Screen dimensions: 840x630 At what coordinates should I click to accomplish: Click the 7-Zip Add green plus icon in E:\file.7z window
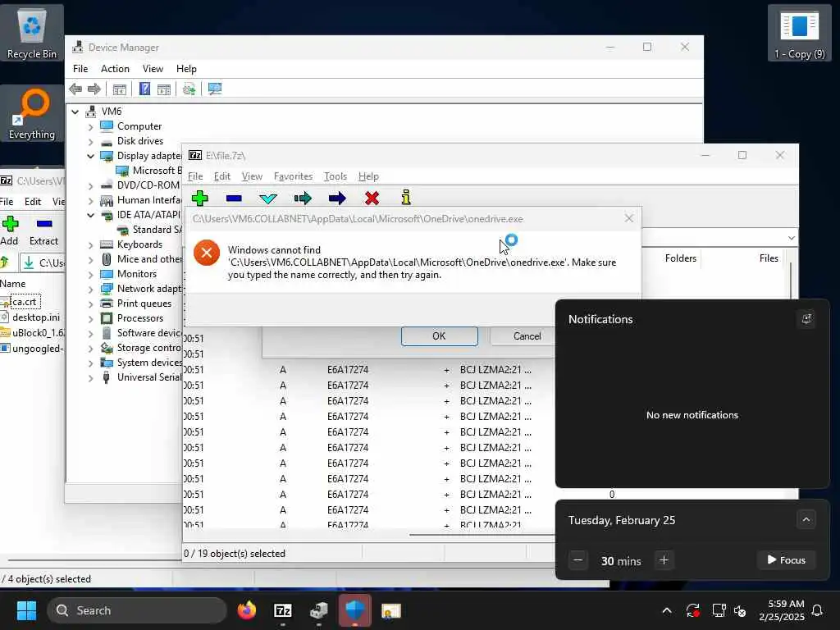[x=200, y=199]
